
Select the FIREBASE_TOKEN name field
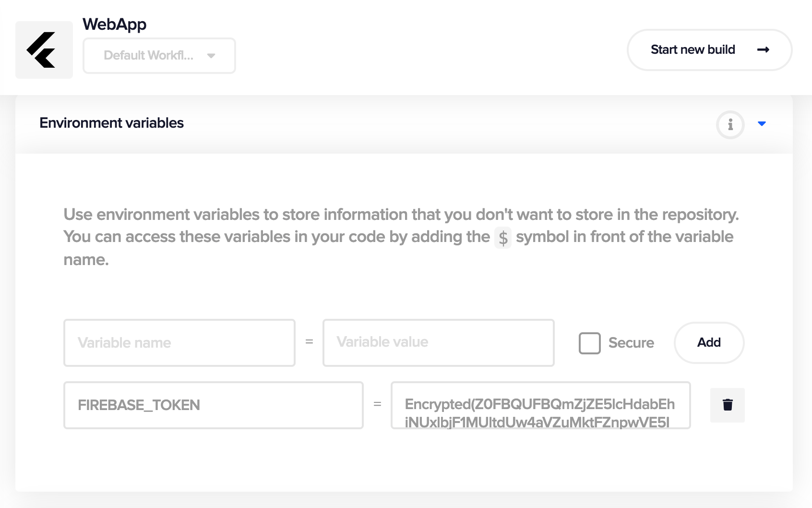tap(214, 405)
